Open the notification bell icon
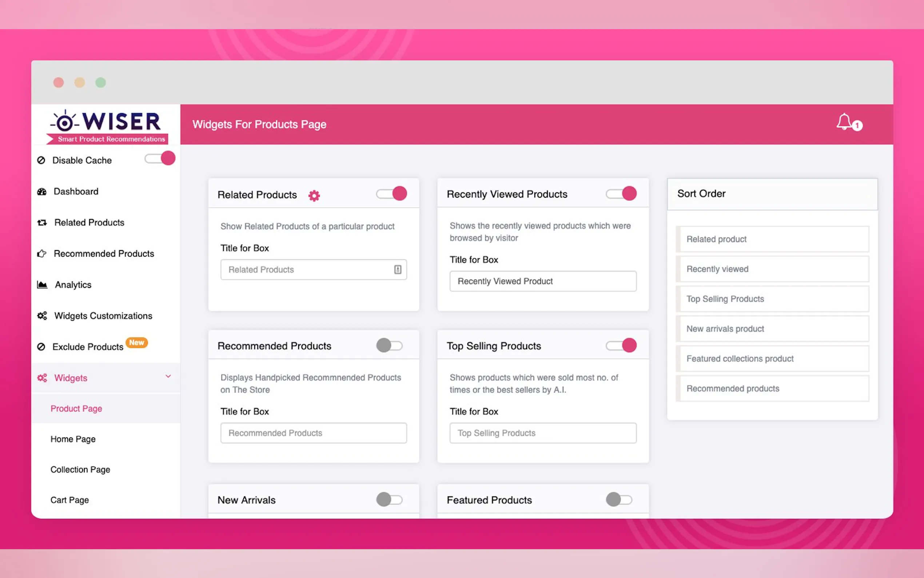 844,122
